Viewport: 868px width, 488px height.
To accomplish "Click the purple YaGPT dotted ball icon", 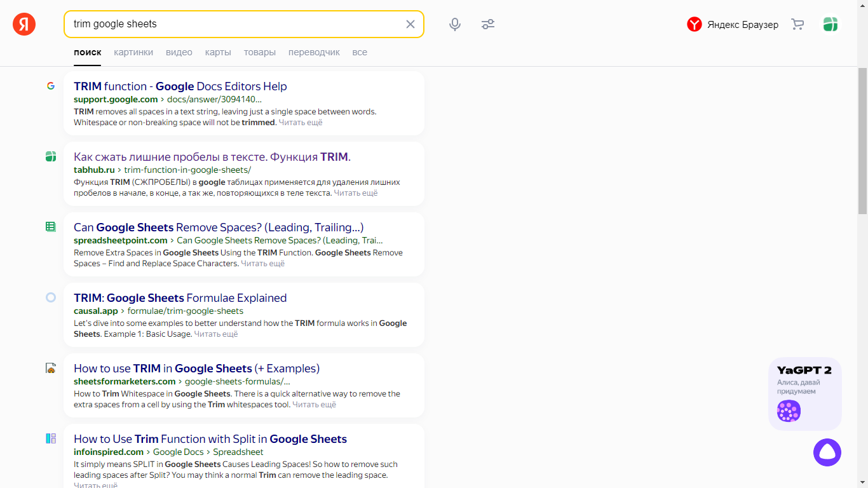I will (789, 411).
